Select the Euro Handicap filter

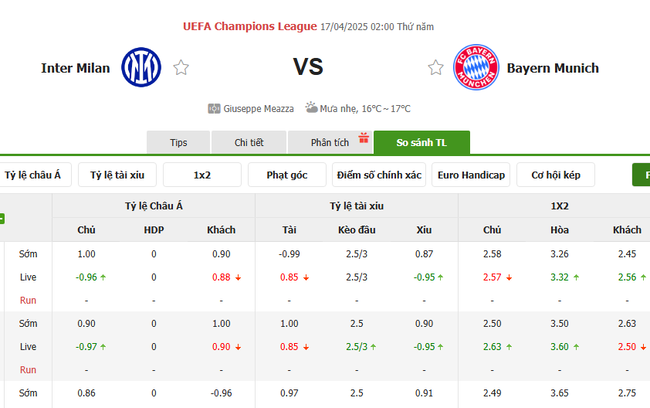(x=471, y=175)
